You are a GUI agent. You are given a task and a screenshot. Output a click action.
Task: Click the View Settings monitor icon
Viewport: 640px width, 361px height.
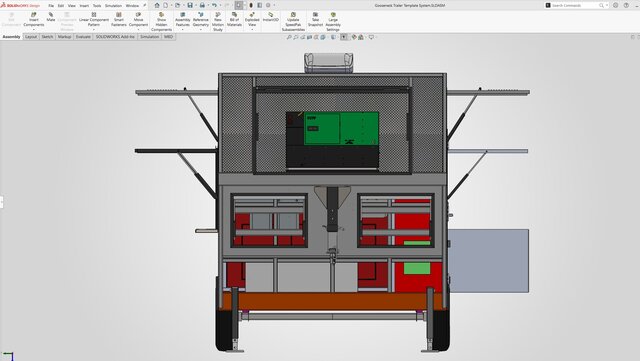(x=371, y=37)
